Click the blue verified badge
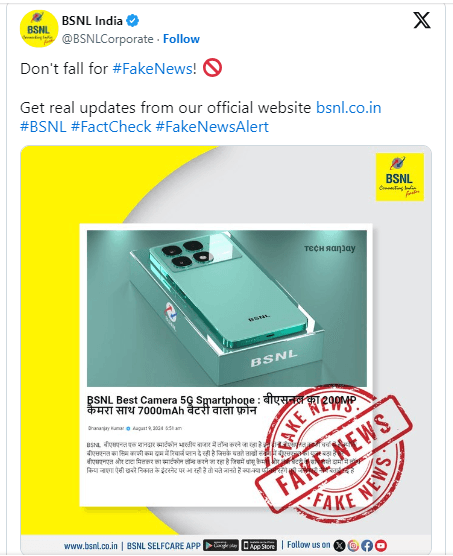453x556 pixels. point(132,21)
